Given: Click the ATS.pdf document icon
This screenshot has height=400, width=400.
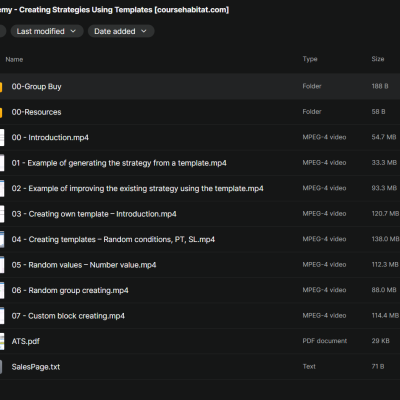Looking at the screenshot, I should point(2,341).
